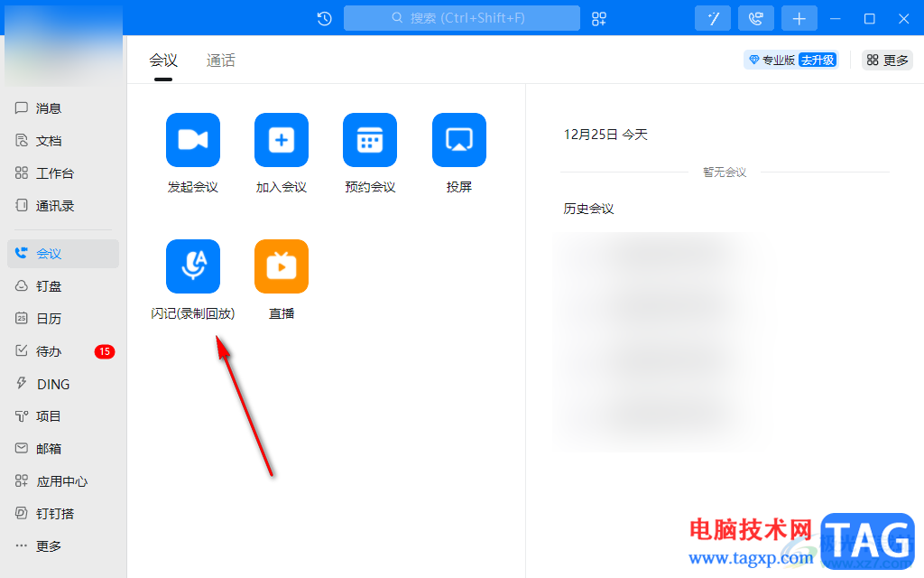This screenshot has height=578, width=924.
Task: Open 应用中心 app center in sidebar
Action: [x=63, y=481]
